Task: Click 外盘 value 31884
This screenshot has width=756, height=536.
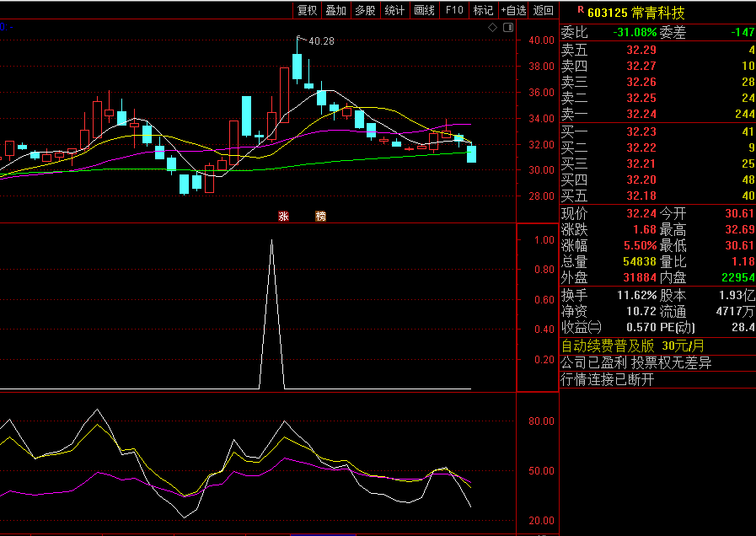Action: pyautogui.click(x=640, y=277)
